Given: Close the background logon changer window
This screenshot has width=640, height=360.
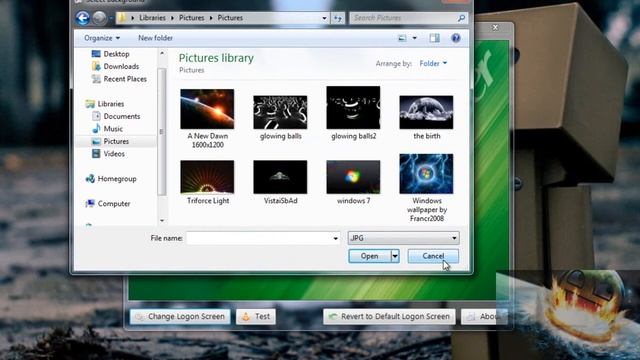Looking at the screenshot, I should tap(495, 27).
